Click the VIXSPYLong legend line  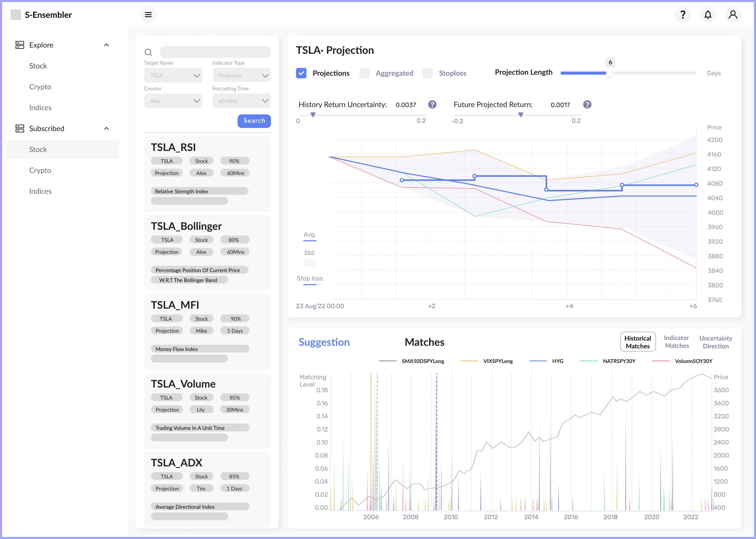469,361
